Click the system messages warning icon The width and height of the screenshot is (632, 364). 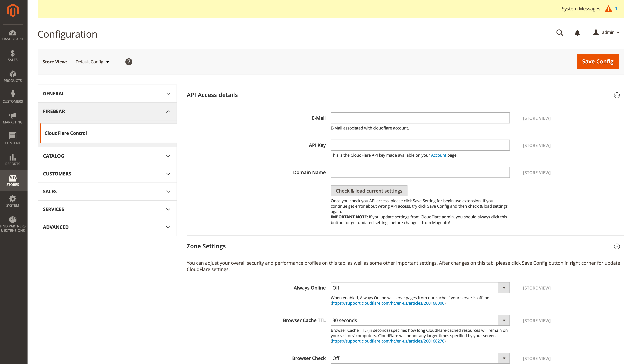(608, 9)
